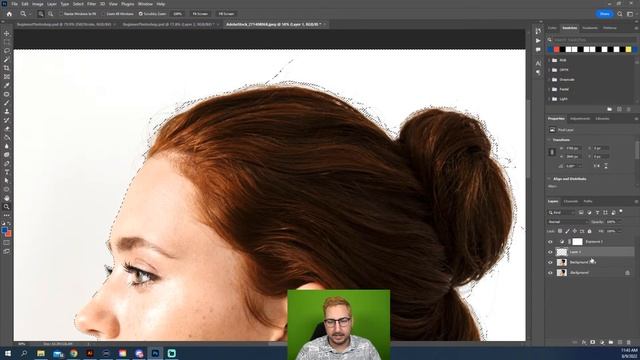The width and height of the screenshot is (640, 360).
Task: Toggle lock transparent pixels in Layers
Action: pyautogui.click(x=560, y=231)
